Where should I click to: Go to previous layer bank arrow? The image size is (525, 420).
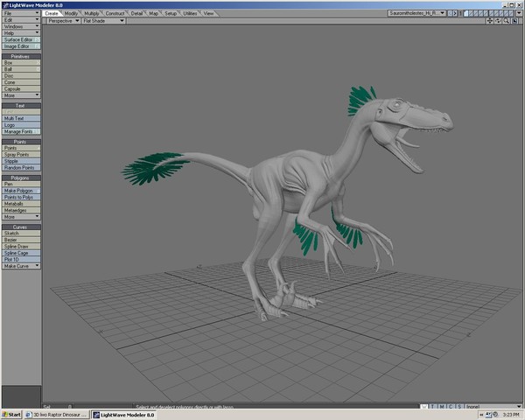(451, 13)
